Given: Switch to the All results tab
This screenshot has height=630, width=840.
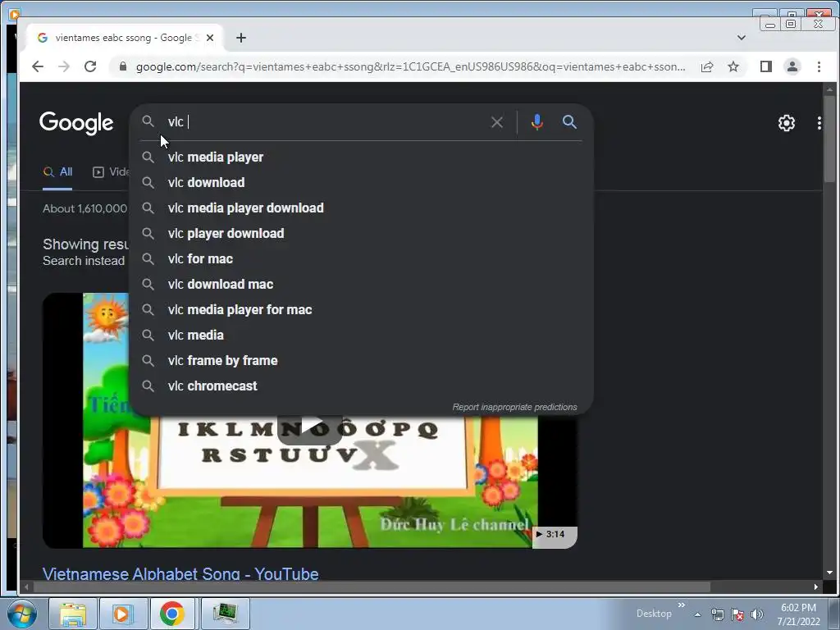Looking at the screenshot, I should pyautogui.click(x=57, y=172).
